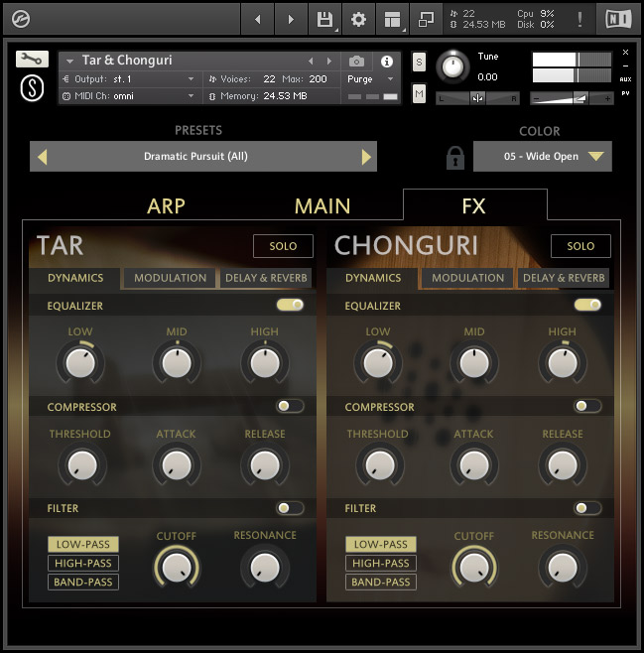The height and width of the screenshot is (653, 644).
Task: Select the FX tab
Action: [474, 204]
